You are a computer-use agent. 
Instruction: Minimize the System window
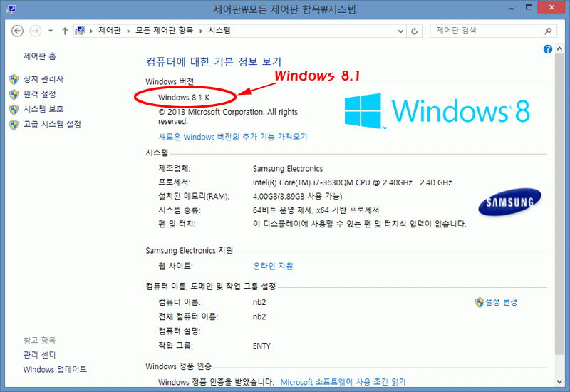pos(512,8)
